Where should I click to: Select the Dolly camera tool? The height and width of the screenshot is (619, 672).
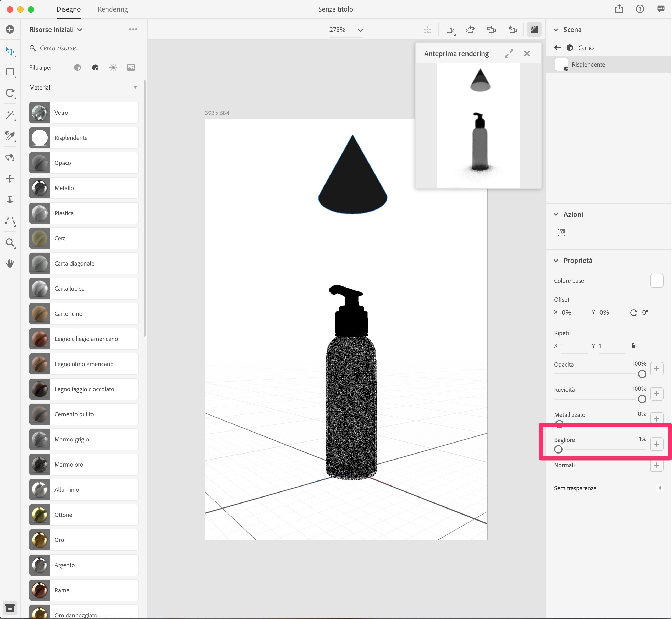[10, 200]
